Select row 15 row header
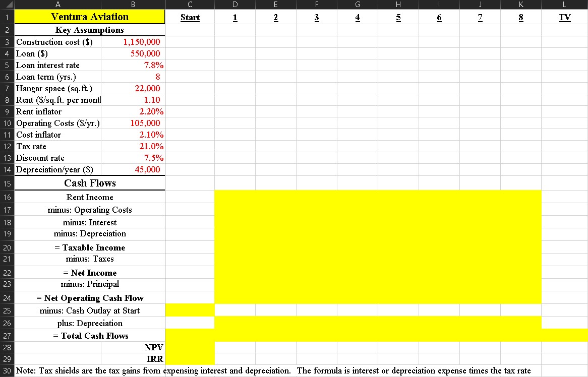Image resolution: width=588 pixels, height=377 pixels. click(7, 182)
